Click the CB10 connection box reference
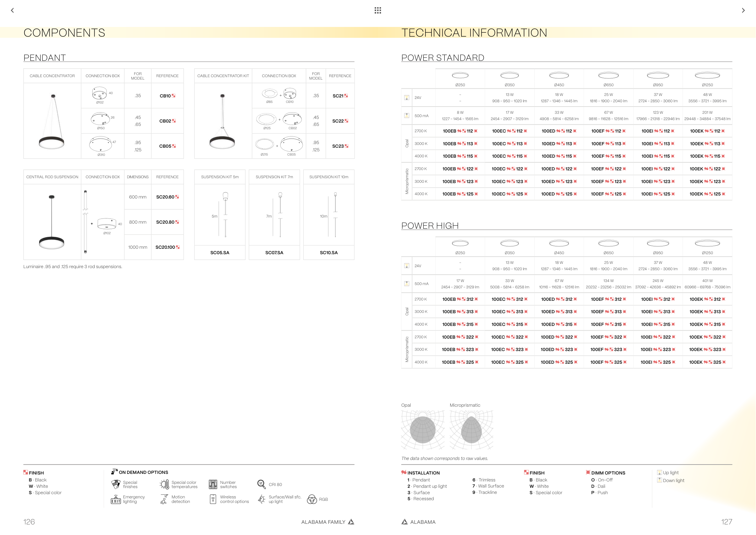This screenshot has width=756, height=535. (165, 96)
